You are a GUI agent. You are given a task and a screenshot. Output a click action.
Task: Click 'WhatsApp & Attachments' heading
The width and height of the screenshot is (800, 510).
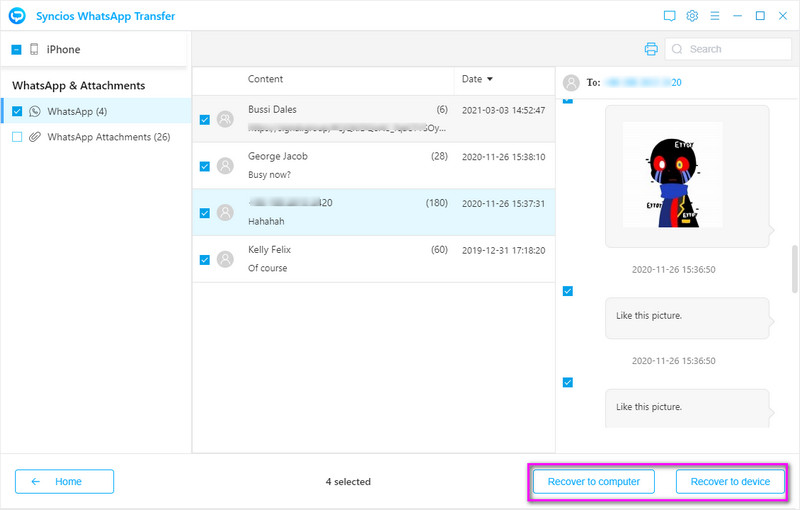point(79,86)
